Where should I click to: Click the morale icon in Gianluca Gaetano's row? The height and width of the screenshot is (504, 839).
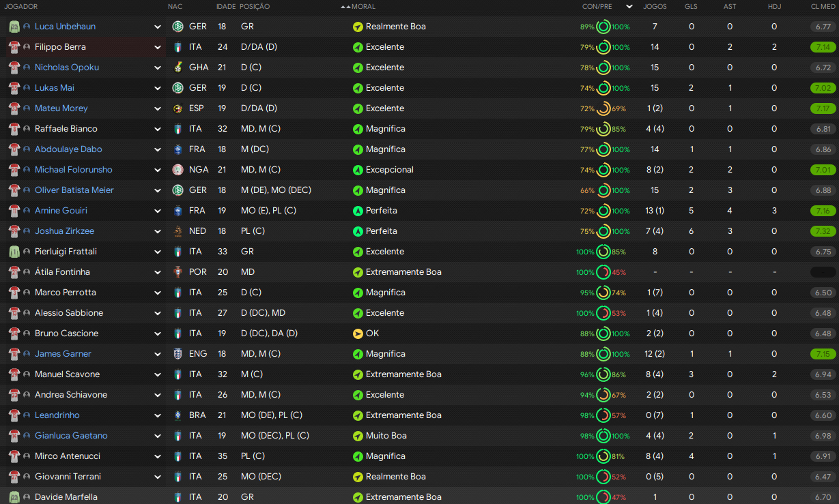point(358,436)
